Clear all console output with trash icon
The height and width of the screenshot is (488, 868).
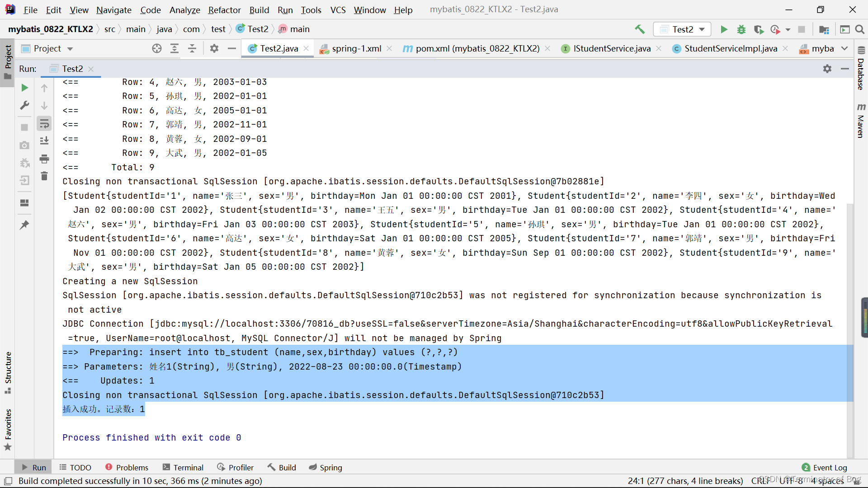click(44, 176)
